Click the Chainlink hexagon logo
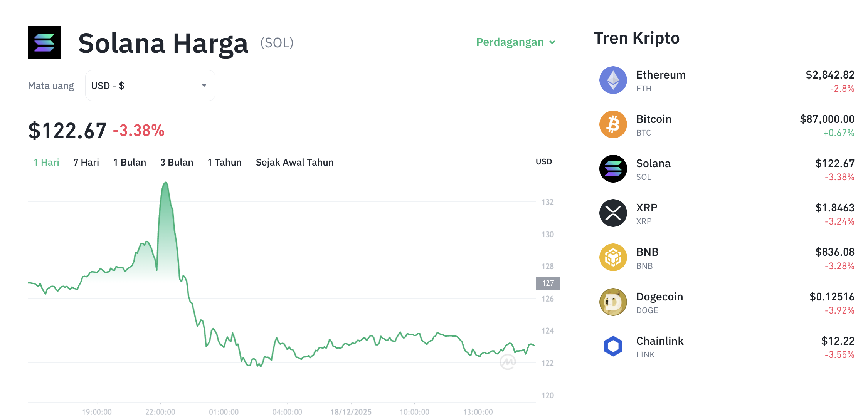 (613, 346)
